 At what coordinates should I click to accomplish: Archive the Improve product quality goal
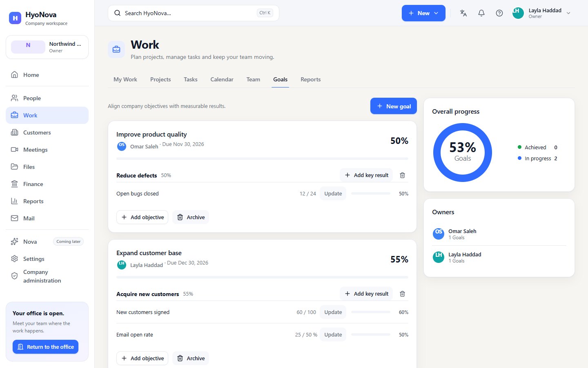(x=191, y=217)
